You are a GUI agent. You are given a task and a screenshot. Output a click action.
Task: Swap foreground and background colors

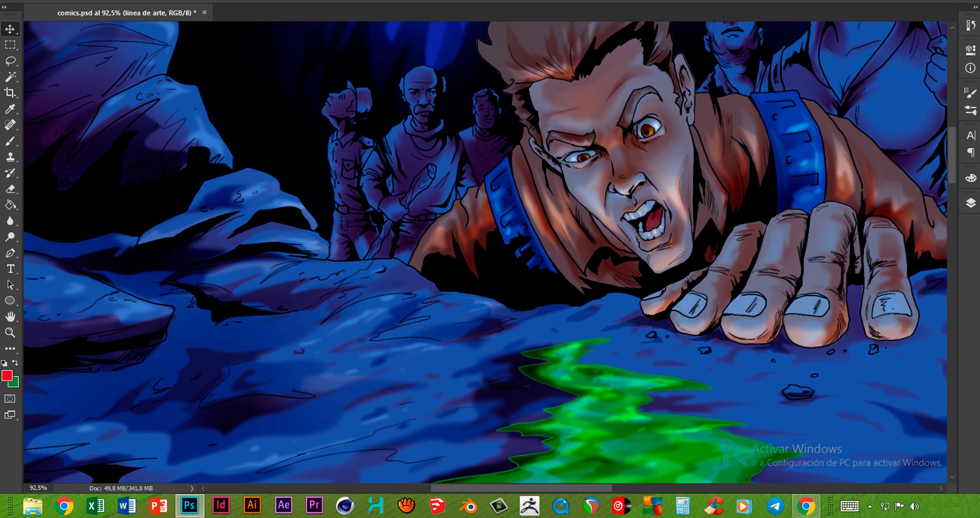(15, 363)
